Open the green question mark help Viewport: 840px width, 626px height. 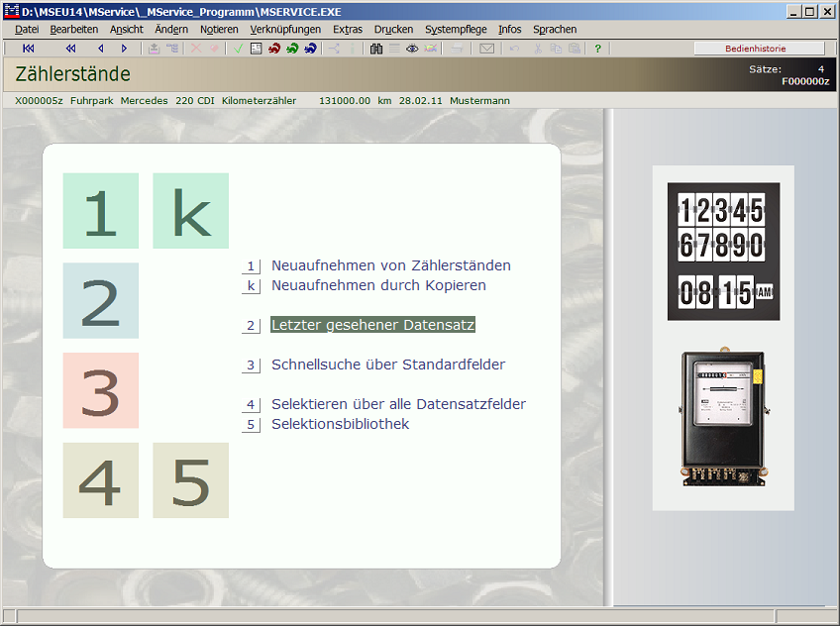click(597, 49)
